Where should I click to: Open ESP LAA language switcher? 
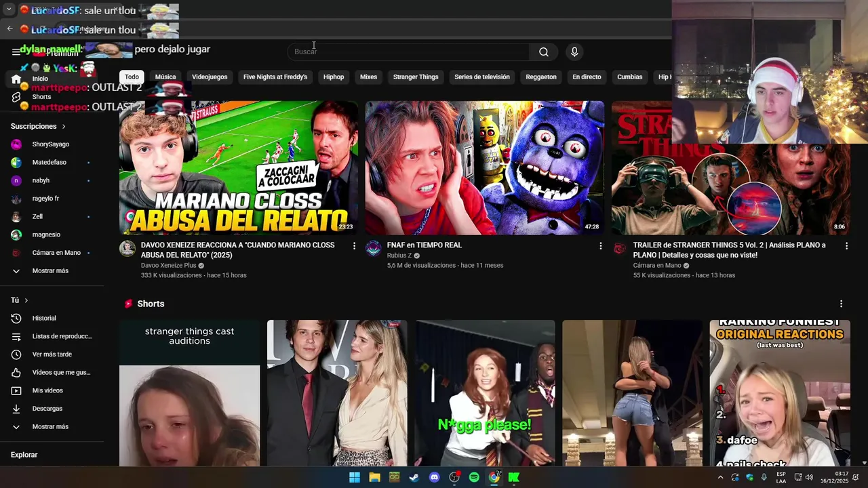[x=781, y=477]
